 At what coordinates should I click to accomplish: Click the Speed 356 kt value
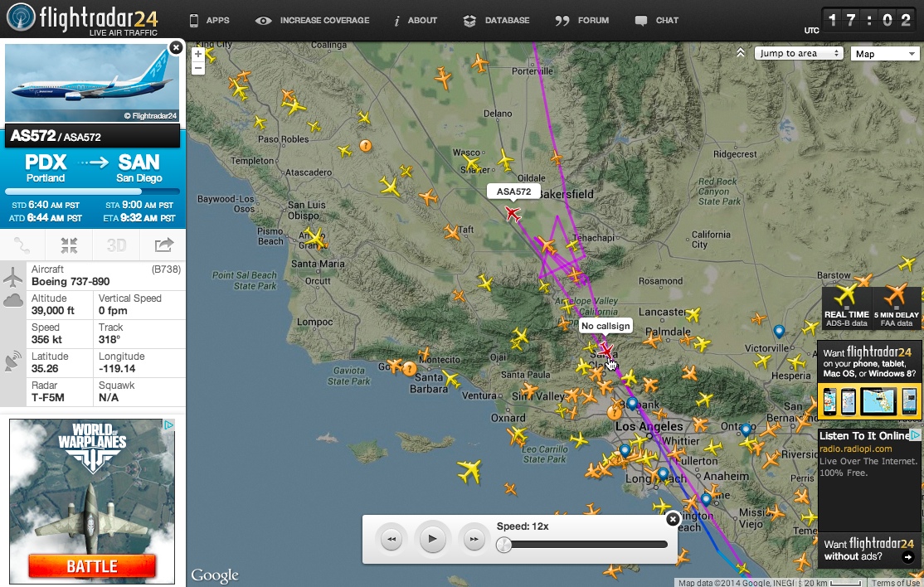click(x=46, y=340)
